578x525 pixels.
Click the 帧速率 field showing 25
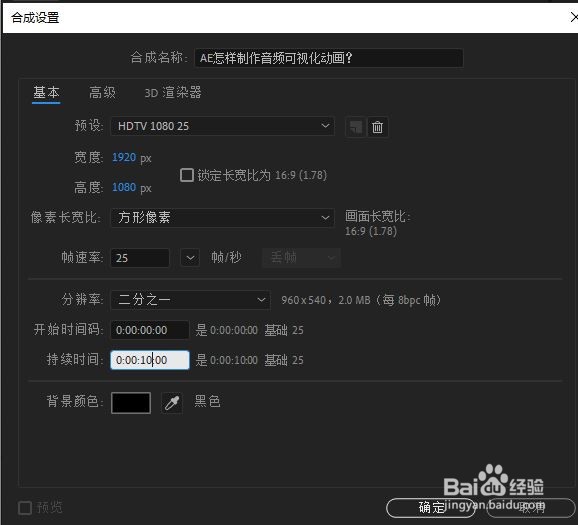[x=140, y=257]
